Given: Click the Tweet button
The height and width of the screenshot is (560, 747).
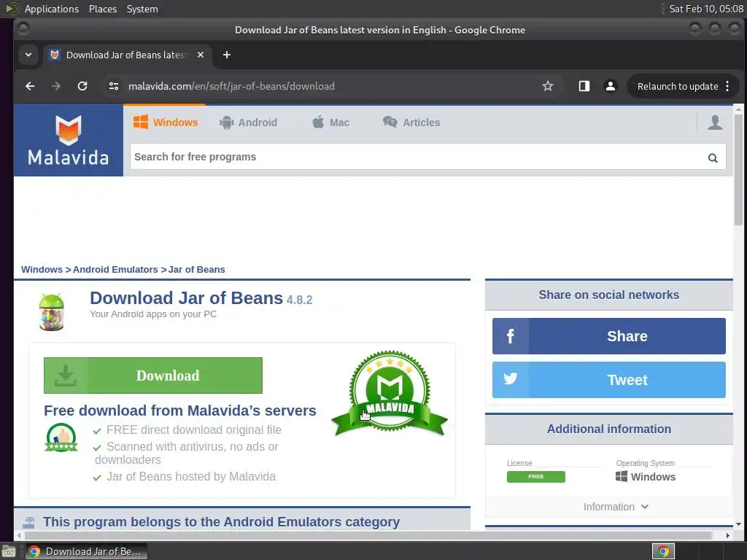Looking at the screenshot, I should 609,380.
